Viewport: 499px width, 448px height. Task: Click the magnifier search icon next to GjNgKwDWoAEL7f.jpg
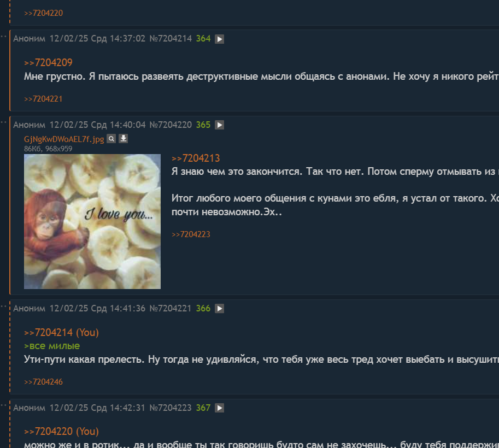click(111, 139)
